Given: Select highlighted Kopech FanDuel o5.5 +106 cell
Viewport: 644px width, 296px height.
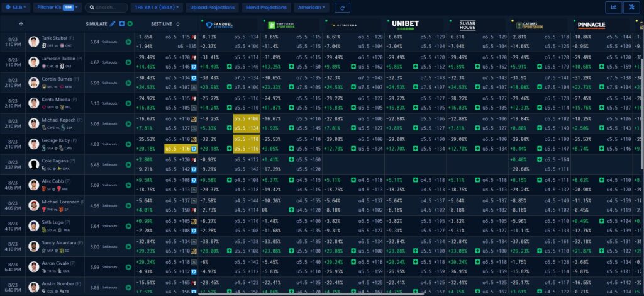Looking at the screenshot, I should [247, 118].
